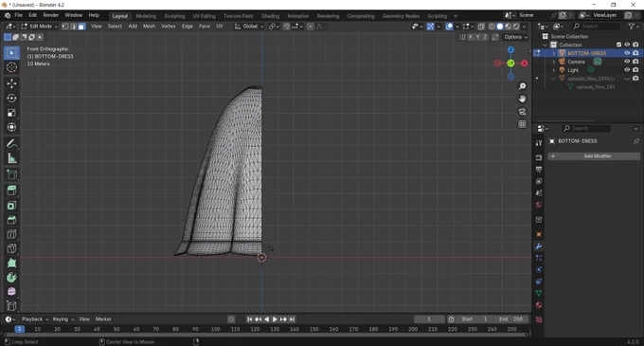Switch to Modeling workspace tab
The image size is (644, 346).
pos(146,16)
